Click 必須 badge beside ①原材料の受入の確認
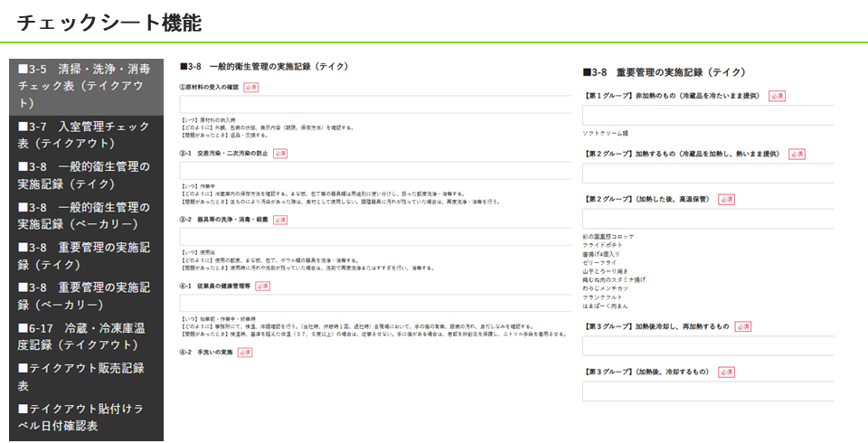 pos(250,88)
